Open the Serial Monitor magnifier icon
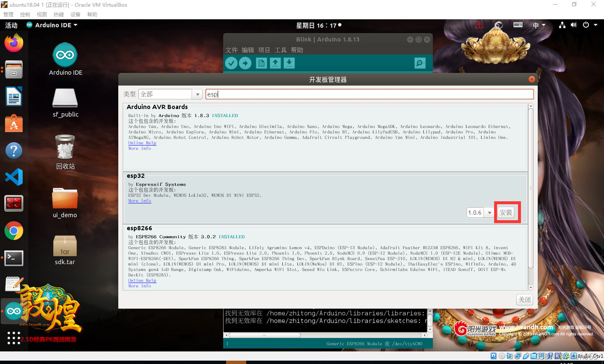 point(420,63)
